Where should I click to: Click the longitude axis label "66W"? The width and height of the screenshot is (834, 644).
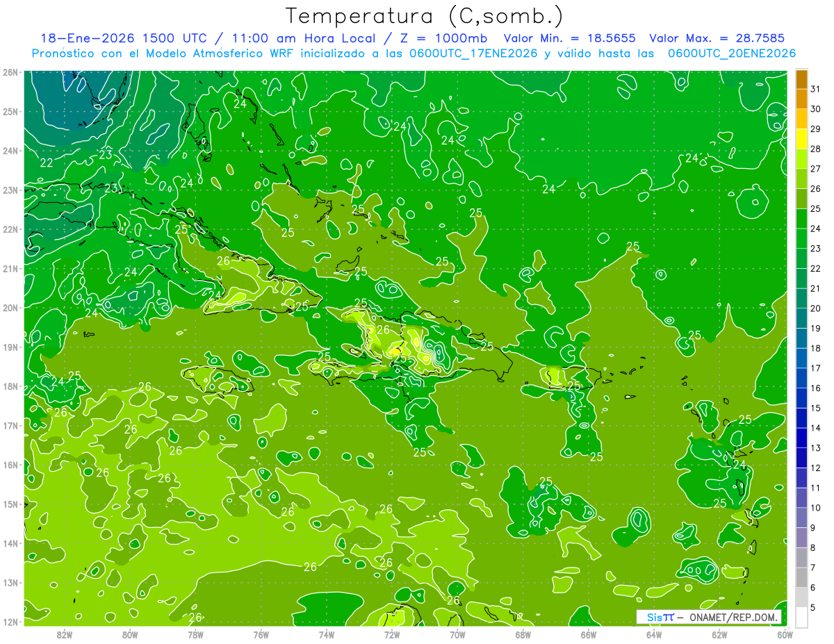[x=589, y=634]
